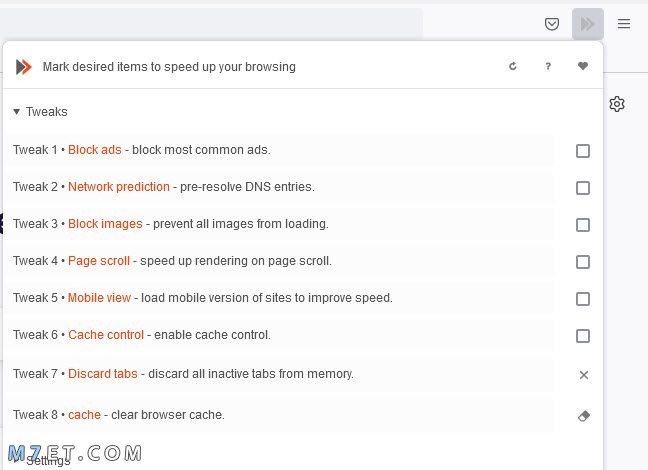Collapse the Tweaks section triangle
This screenshot has width=648, height=470.
tap(17, 112)
